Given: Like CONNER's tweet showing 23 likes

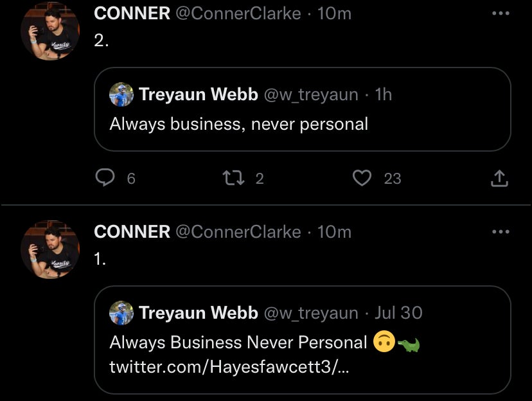Looking at the screenshot, I should [362, 178].
